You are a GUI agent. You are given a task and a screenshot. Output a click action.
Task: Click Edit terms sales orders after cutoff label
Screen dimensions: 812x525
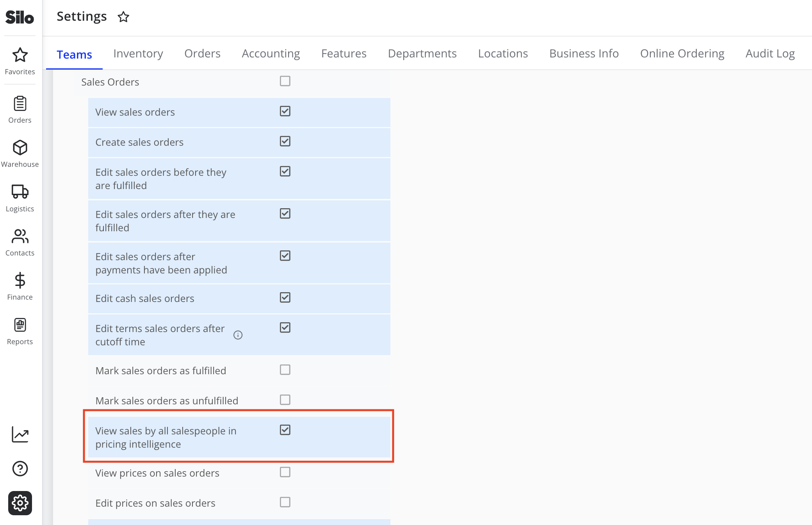[160, 335]
